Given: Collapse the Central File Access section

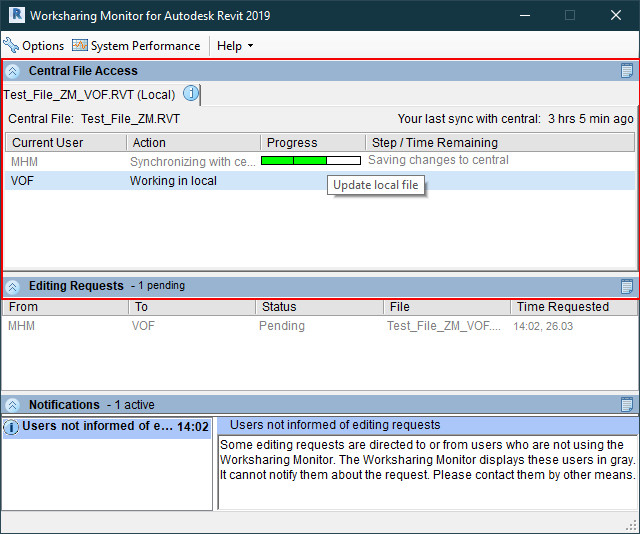Looking at the screenshot, I should (x=13, y=71).
